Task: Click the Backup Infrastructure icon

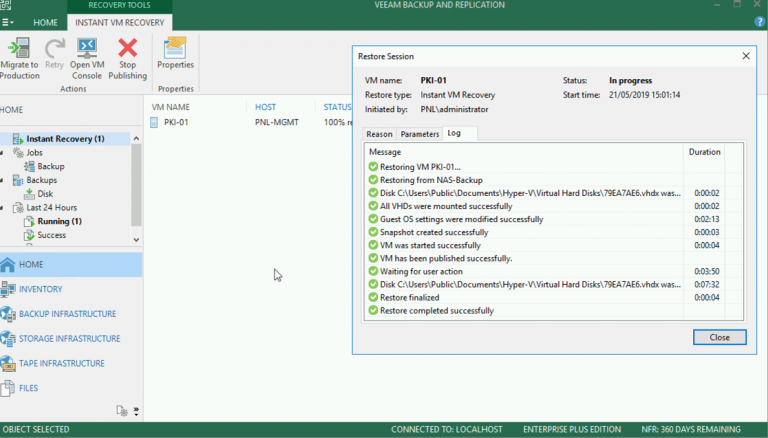Action: click(x=7, y=314)
